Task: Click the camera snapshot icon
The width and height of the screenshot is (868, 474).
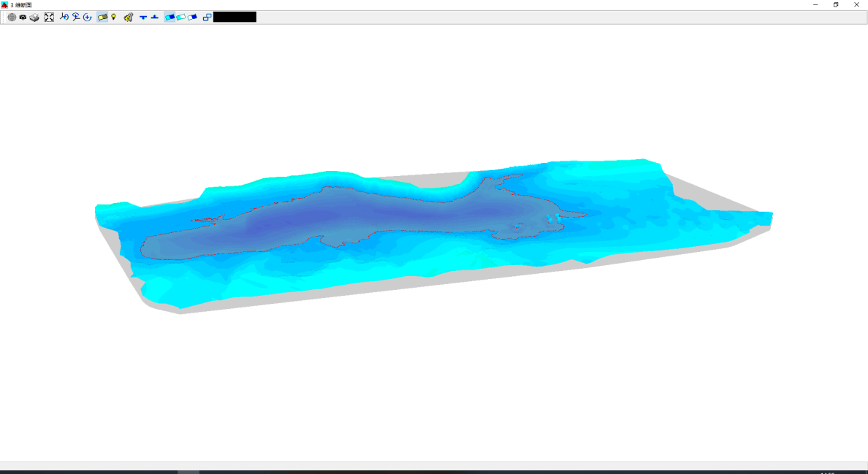Action: 22,17
